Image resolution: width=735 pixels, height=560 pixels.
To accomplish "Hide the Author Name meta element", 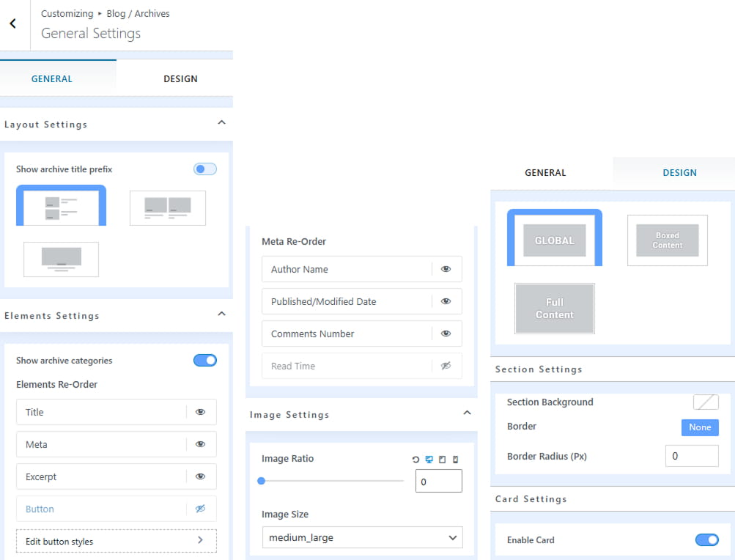I will pos(446,269).
